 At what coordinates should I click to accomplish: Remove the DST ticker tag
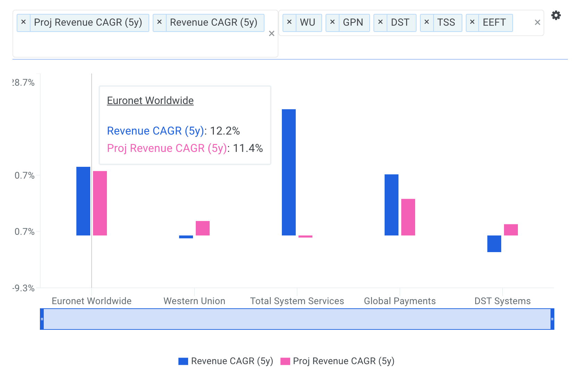click(x=380, y=23)
